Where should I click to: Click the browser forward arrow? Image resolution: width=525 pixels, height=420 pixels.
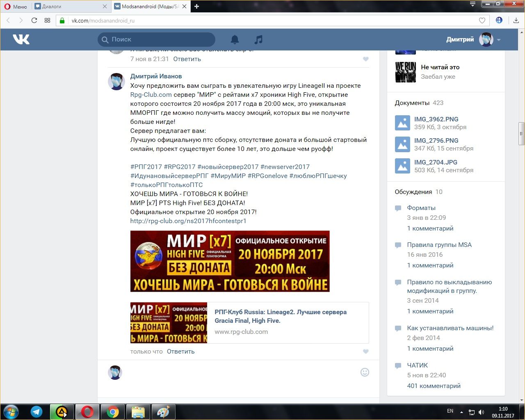point(21,21)
